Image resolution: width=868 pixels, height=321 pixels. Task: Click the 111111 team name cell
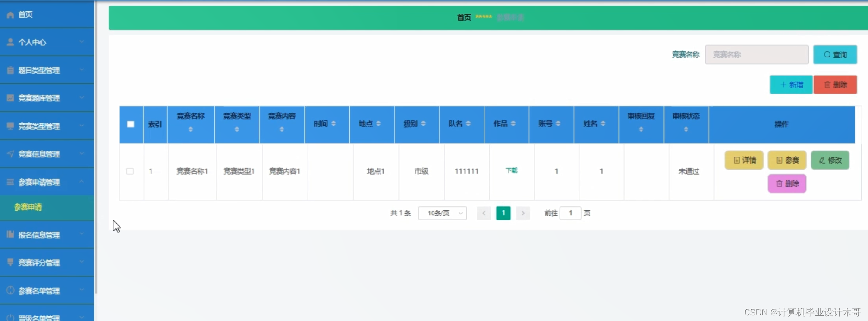pyautogui.click(x=466, y=171)
